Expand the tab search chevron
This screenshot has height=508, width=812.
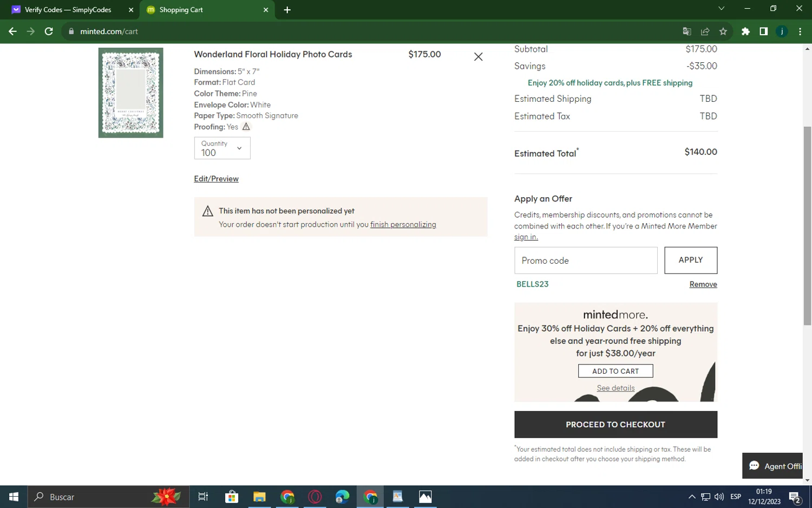click(721, 9)
